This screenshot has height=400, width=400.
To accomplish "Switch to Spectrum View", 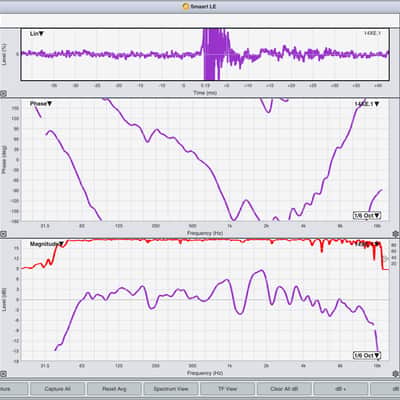I will (171, 389).
